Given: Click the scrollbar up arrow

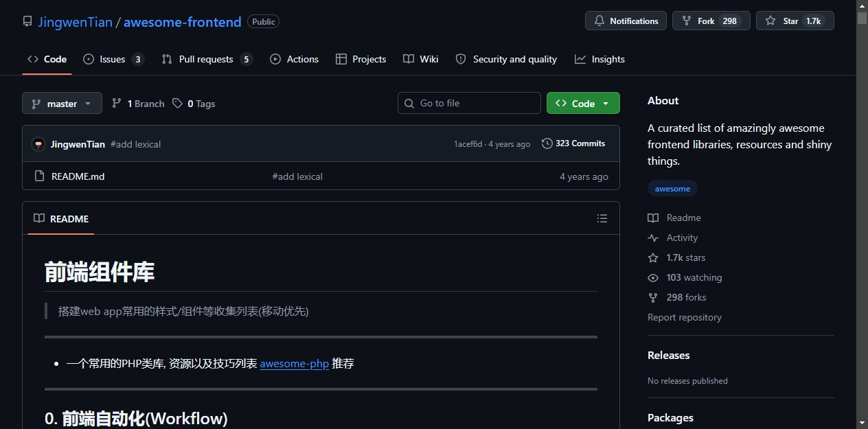Looking at the screenshot, I should coord(862,5).
